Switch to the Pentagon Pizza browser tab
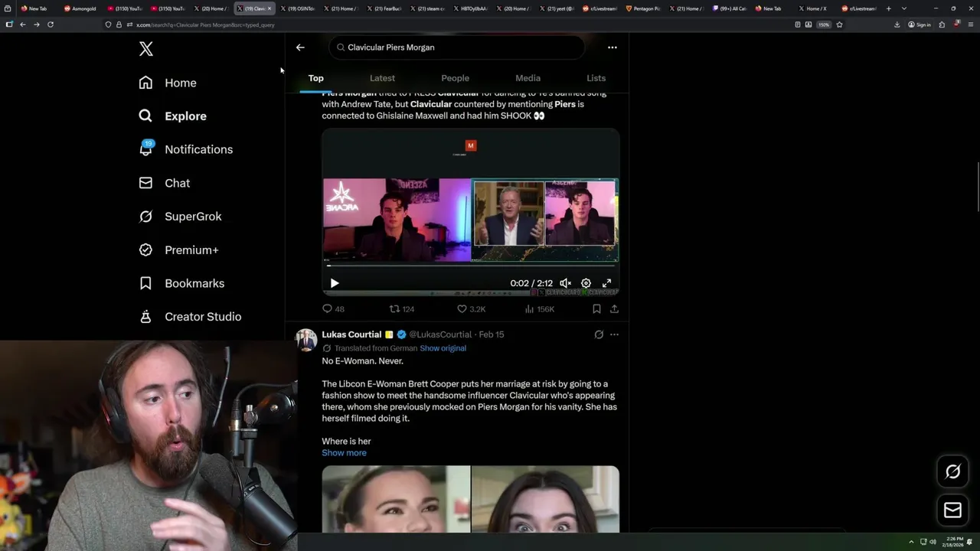 (643, 8)
